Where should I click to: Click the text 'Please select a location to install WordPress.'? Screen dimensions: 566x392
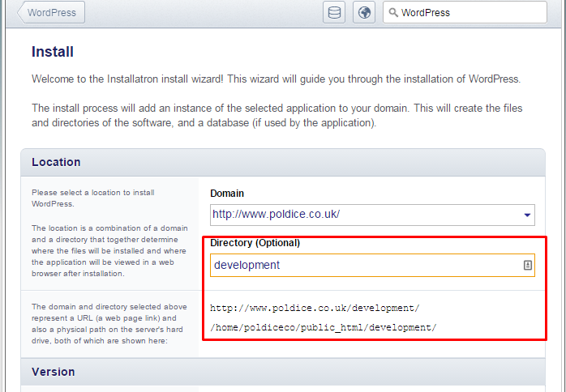pyautogui.click(x=93, y=198)
